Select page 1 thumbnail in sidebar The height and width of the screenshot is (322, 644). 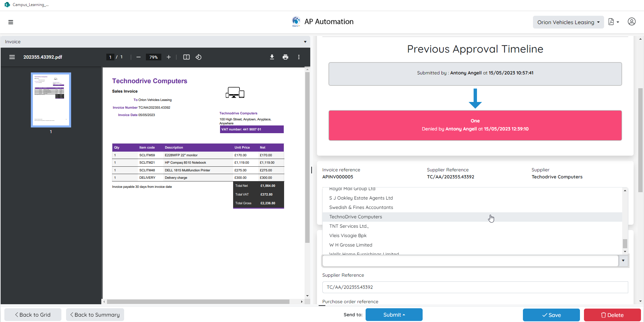tap(51, 100)
